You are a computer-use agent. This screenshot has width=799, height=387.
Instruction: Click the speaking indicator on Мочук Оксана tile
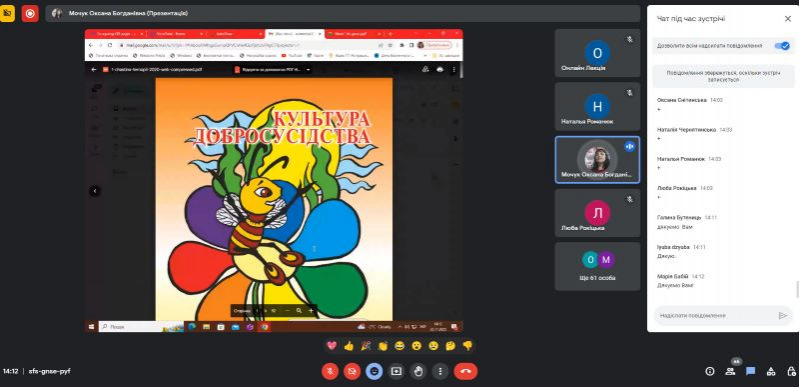point(630,146)
